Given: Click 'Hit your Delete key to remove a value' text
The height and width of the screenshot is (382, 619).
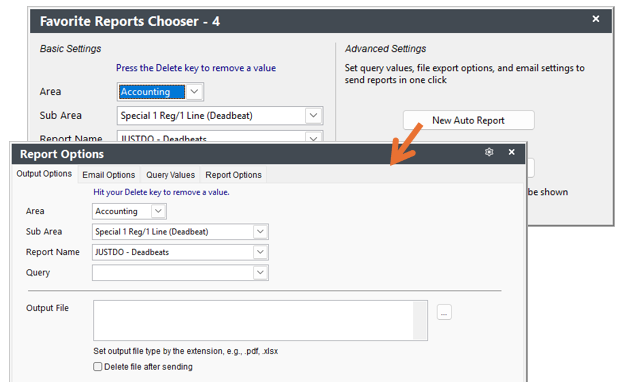Looking at the screenshot, I should [x=161, y=192].
